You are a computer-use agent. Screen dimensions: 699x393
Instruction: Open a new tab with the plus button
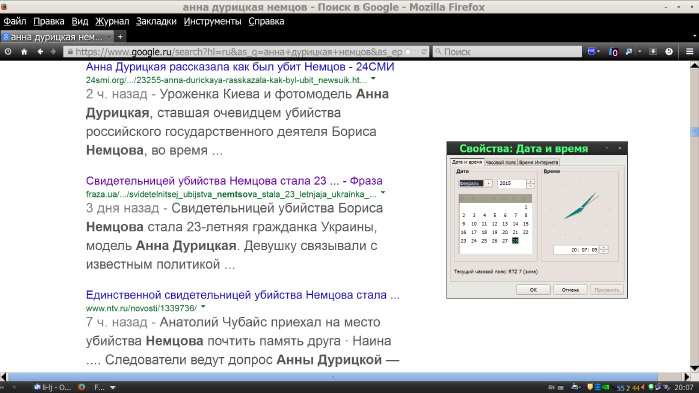[120, 37]
